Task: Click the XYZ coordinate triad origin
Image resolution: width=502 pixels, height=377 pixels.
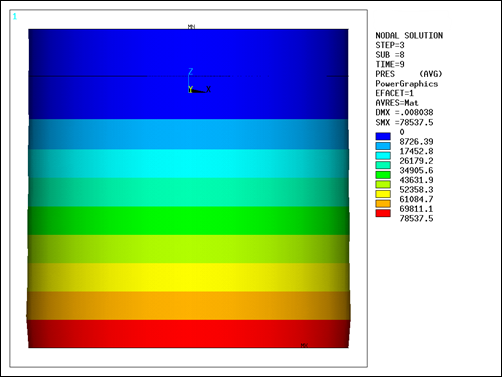Action: pyautogui.click(x=190, y=90)
